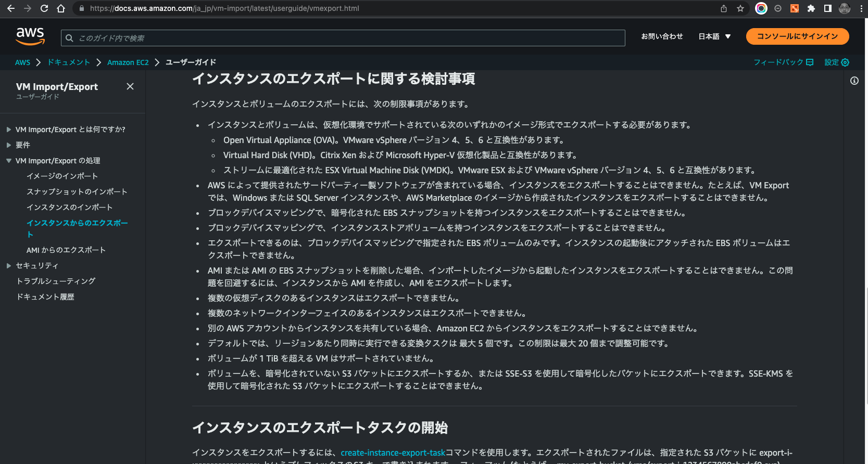Select インスタンスのインポート in sidebar
The image size is (868, 464).
click(69, 208)
